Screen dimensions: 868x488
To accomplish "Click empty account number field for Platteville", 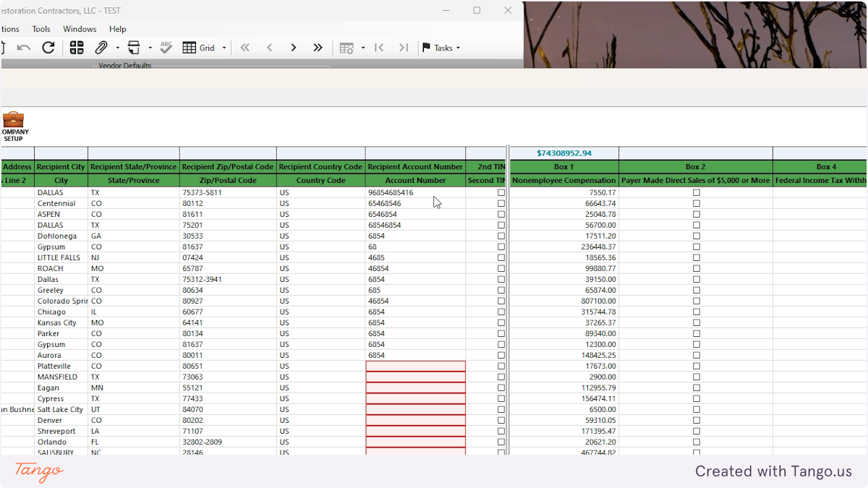I will 415,366.
